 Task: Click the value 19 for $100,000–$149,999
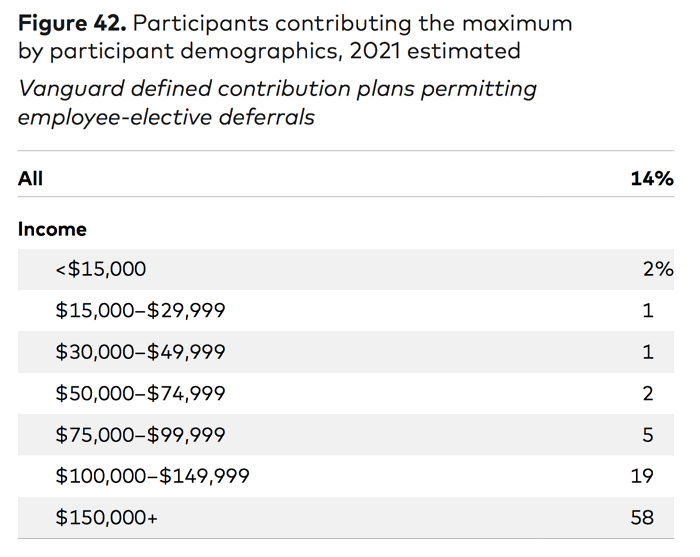642,476
